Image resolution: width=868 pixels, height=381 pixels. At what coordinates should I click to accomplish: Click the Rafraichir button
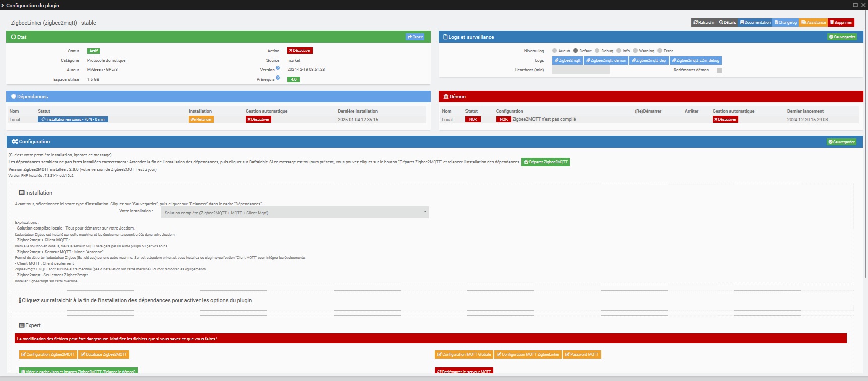[704, 22]
